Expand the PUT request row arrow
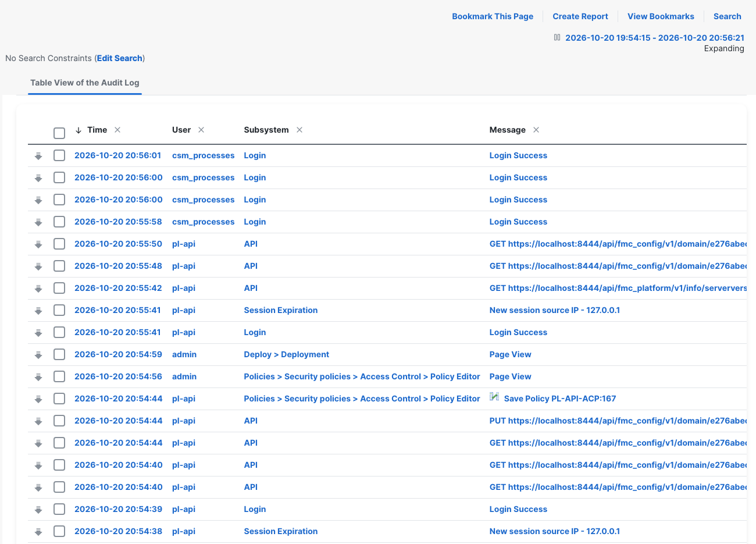Image resolution: width=756 pixels, height=544 pixels. point(38,421)
